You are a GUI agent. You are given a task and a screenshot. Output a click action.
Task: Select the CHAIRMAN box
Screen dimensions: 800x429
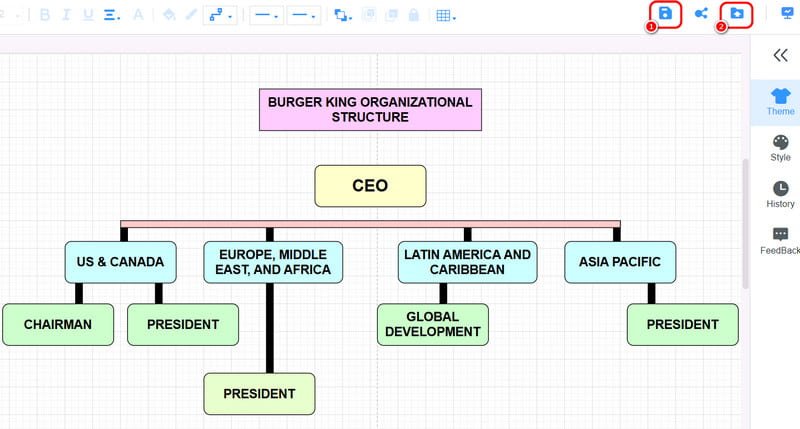[x=58, y=324]
